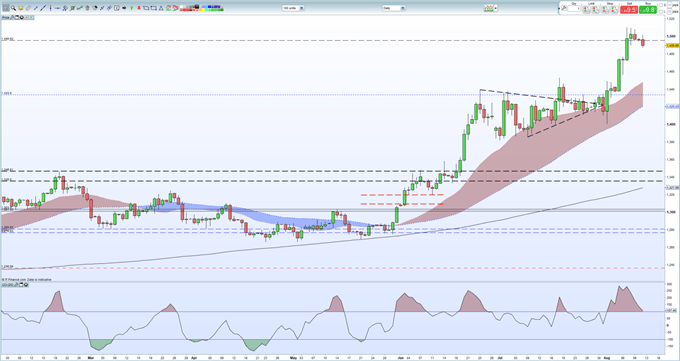
Task: Open the Price panel label menu
Action: tap(5, 17)
